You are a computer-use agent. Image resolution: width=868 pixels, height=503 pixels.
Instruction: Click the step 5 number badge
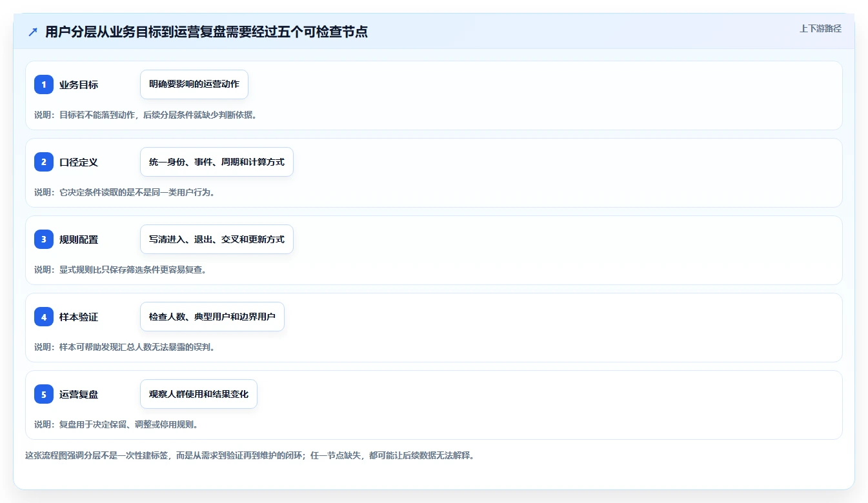[44, 394]
